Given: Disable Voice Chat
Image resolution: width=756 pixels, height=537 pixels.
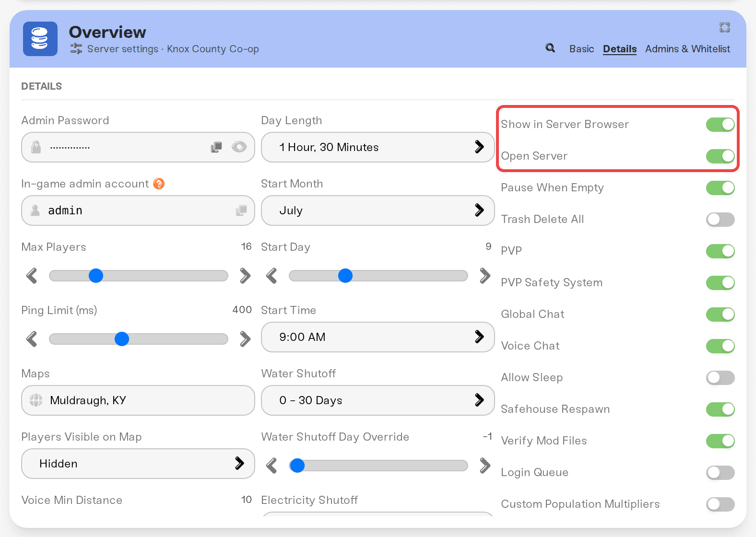Looking at the screenshot, I should tap(720, 346).
